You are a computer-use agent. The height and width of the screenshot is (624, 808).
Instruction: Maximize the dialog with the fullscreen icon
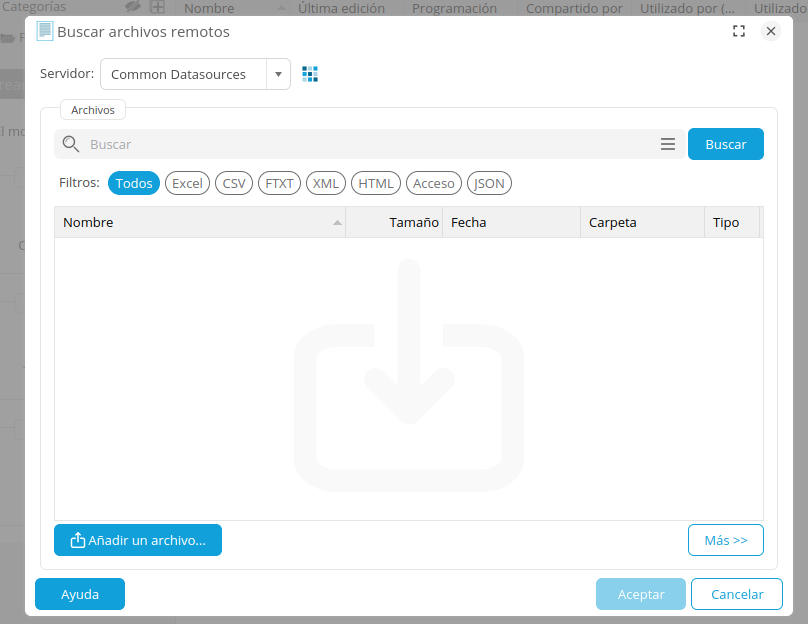click(739, 31)
